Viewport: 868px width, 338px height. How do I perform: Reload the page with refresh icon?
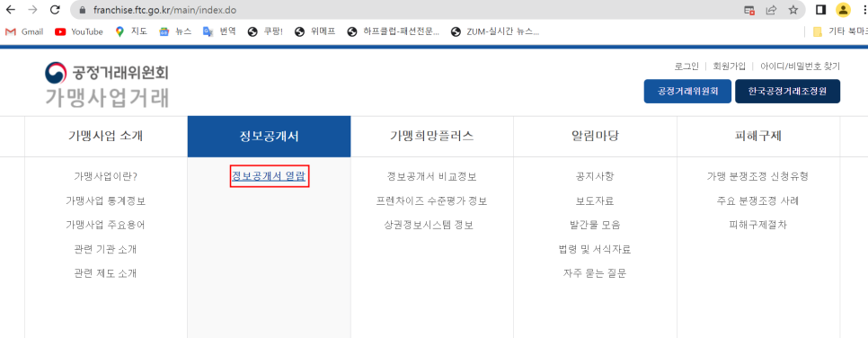click(x=55, y=9)
